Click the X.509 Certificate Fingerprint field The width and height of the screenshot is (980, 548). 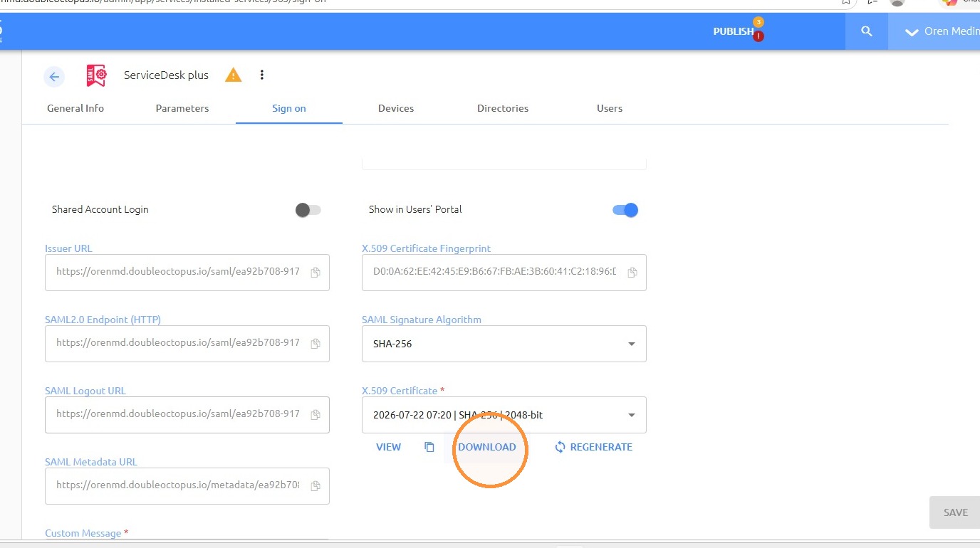tap(504, 273)
